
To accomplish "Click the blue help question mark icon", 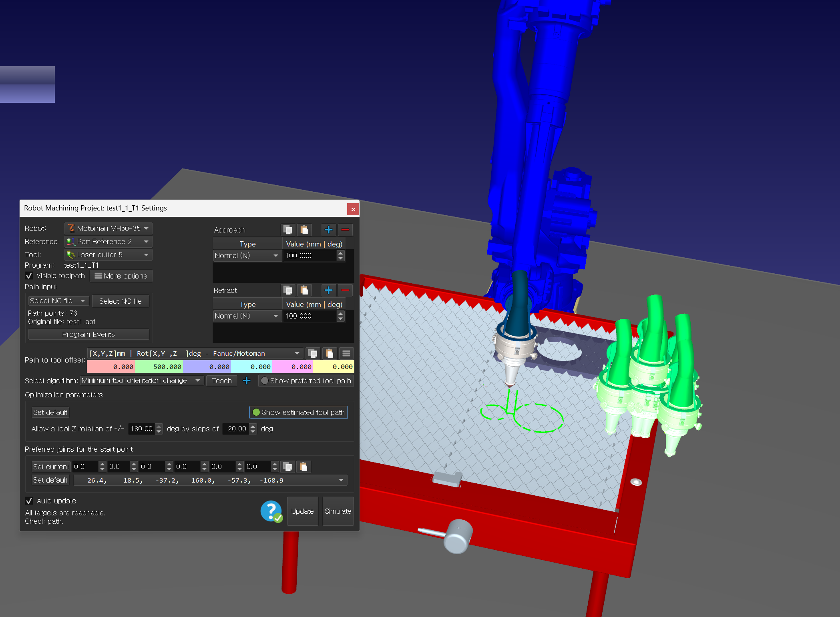I will (x=271, y=511).
